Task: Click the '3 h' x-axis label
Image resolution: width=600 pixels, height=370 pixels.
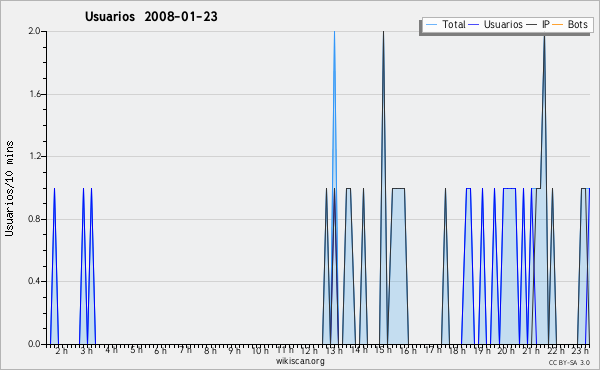Action: (x=86, y=350)
